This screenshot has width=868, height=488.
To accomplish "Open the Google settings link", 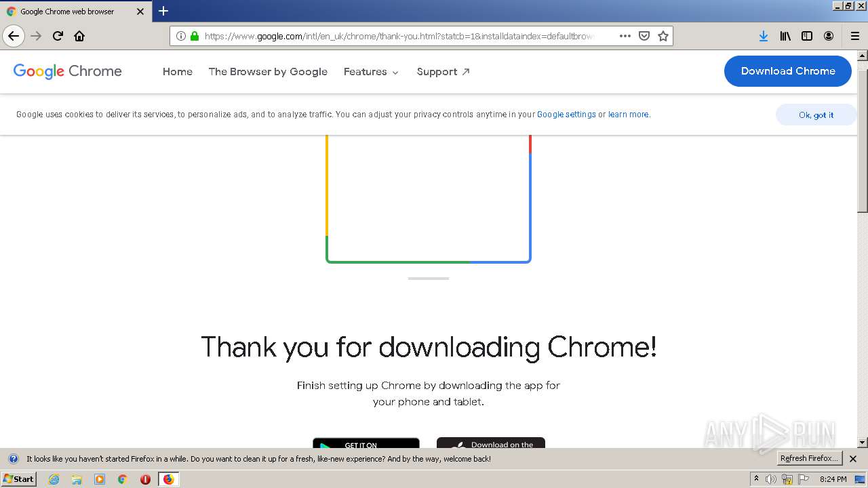I will point(566,115).
